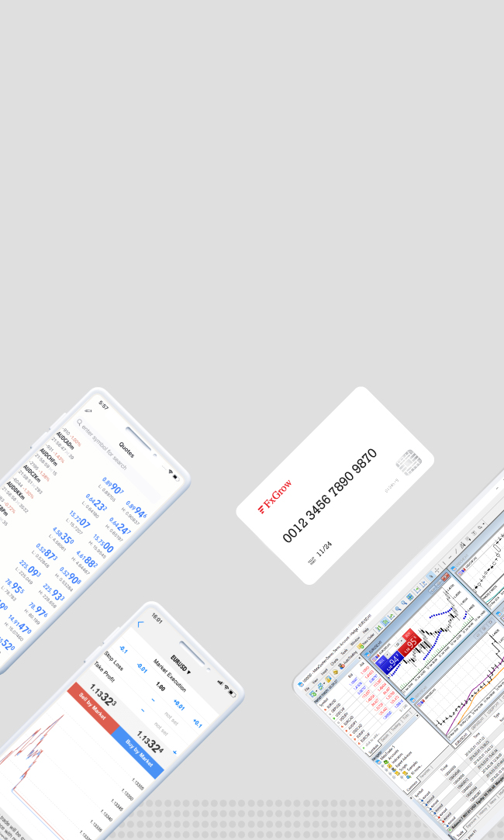Click the card chip graphic

(409, 461)
